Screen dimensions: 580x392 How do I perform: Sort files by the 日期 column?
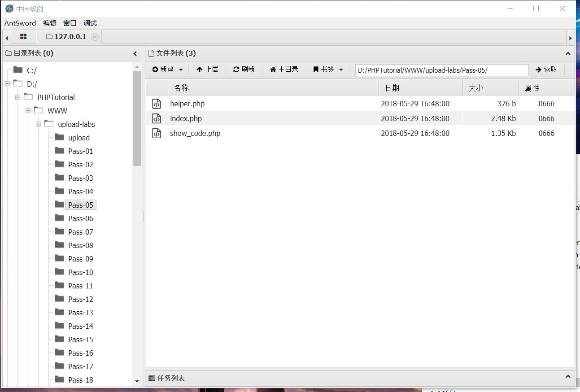[421, 88]
